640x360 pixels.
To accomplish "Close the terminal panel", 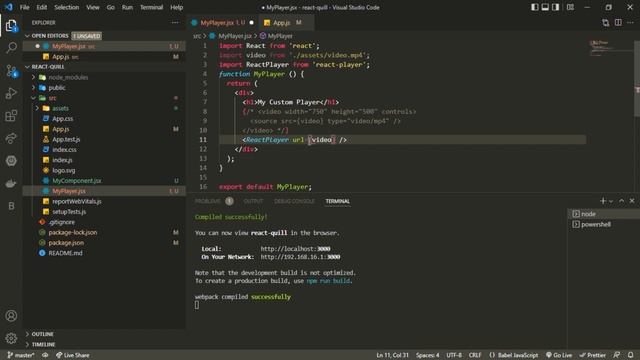I will (632, 201).
